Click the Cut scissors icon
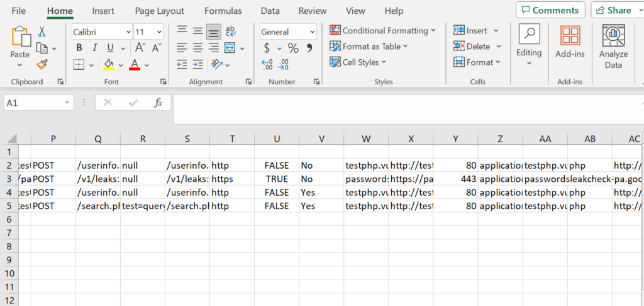644x306 pixels. click(x=42, y=31)
